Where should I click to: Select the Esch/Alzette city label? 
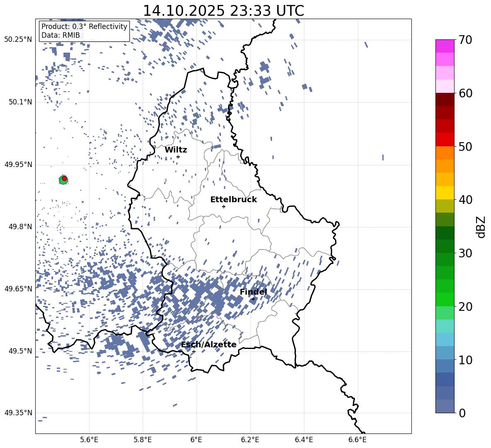209,344
